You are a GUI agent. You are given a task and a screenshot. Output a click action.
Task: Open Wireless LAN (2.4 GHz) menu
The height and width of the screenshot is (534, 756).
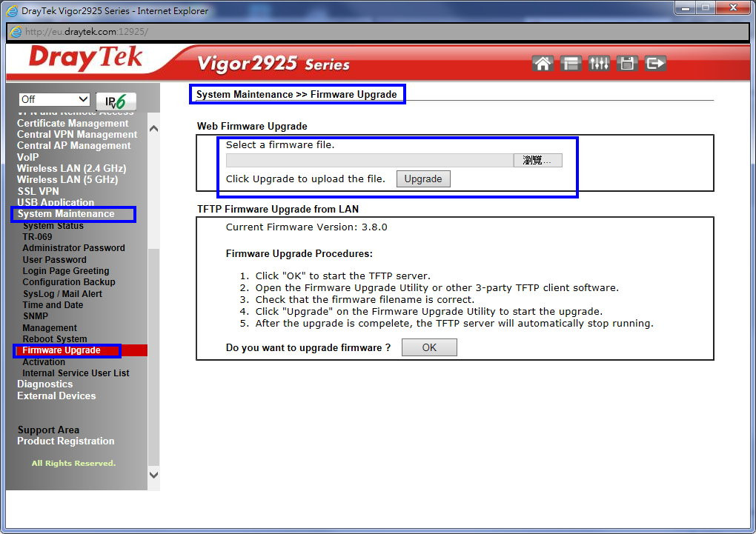72,168
